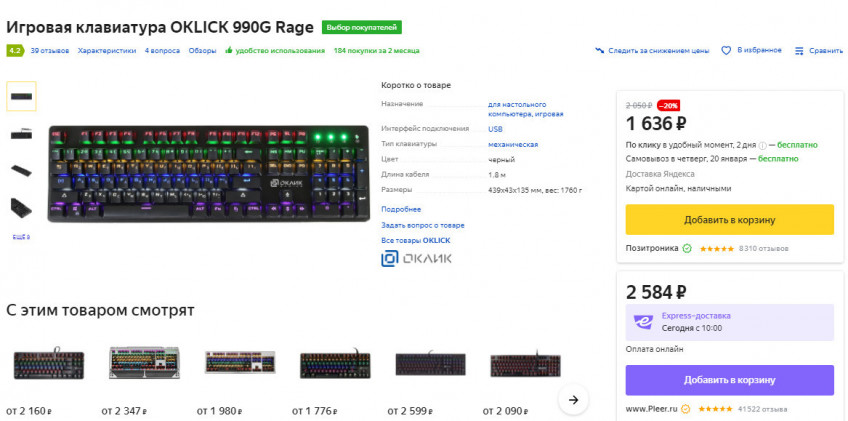The image size is (848, 421).
Task: Click the Pleer.ru verified badge icon
Action: point(685,409)
